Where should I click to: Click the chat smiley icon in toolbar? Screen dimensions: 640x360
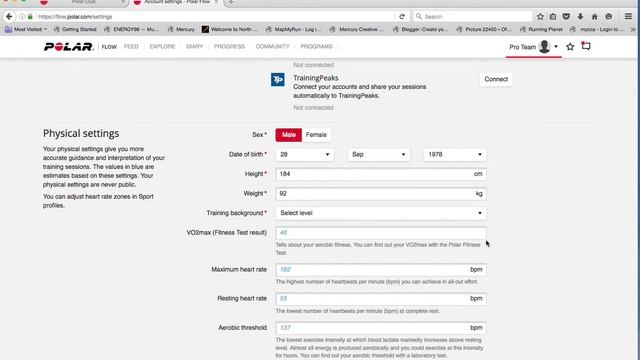[609, 17]
